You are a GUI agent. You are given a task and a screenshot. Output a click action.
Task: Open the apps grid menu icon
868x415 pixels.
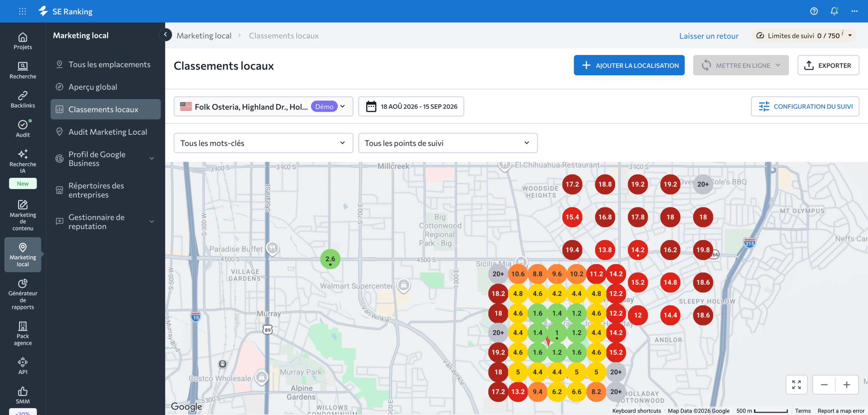(x=22, y=11)
